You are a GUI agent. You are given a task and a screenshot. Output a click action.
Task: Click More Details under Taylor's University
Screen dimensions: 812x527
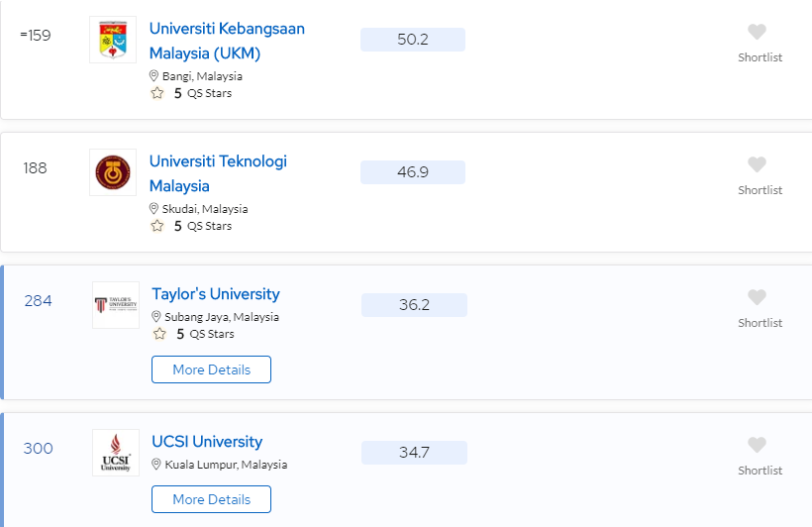coord(211,369)
